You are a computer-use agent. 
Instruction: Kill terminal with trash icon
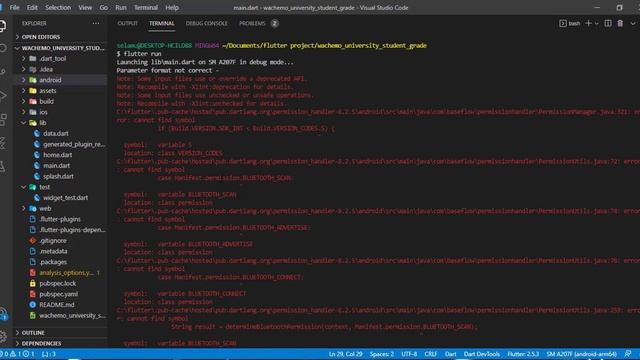coord(620,23)
